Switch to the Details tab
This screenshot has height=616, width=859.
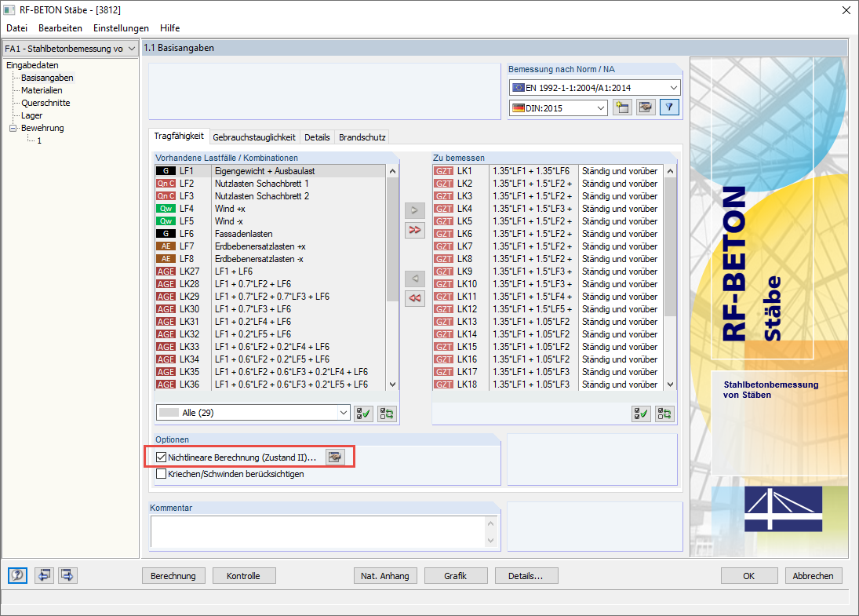[x=317, y=137]
